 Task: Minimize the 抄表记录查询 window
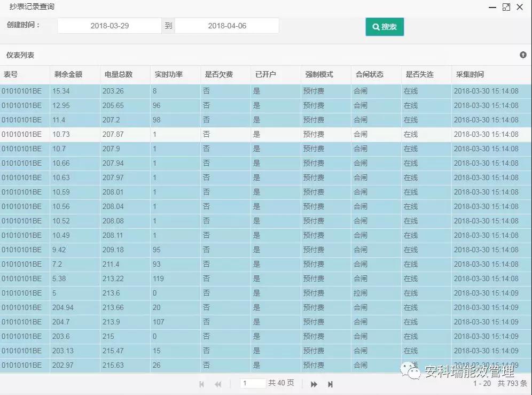492,7
